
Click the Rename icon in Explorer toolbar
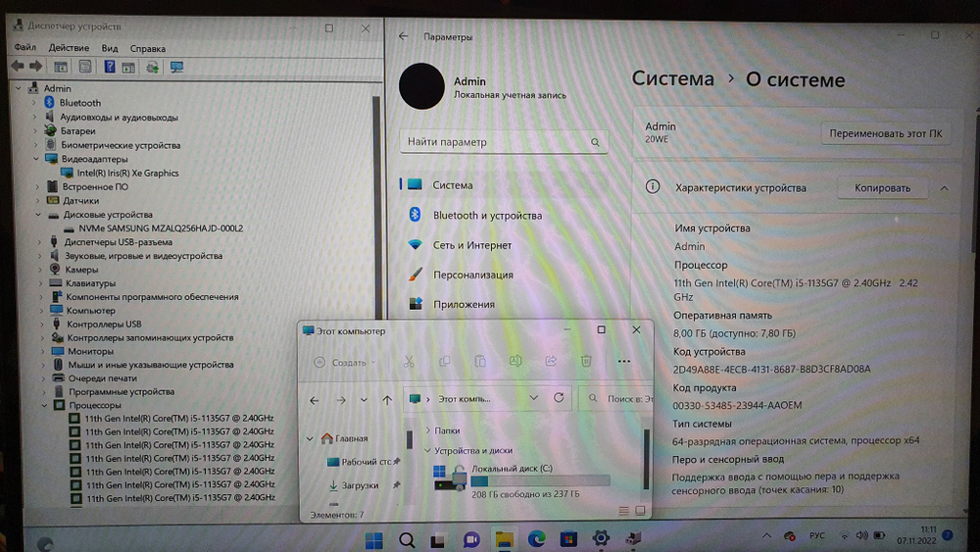515,361
